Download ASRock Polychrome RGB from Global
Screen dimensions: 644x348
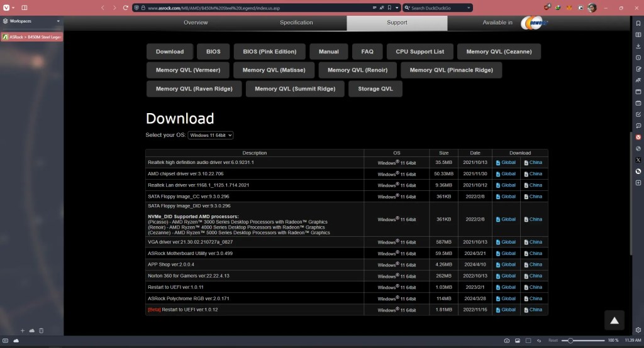pos(506,299)
